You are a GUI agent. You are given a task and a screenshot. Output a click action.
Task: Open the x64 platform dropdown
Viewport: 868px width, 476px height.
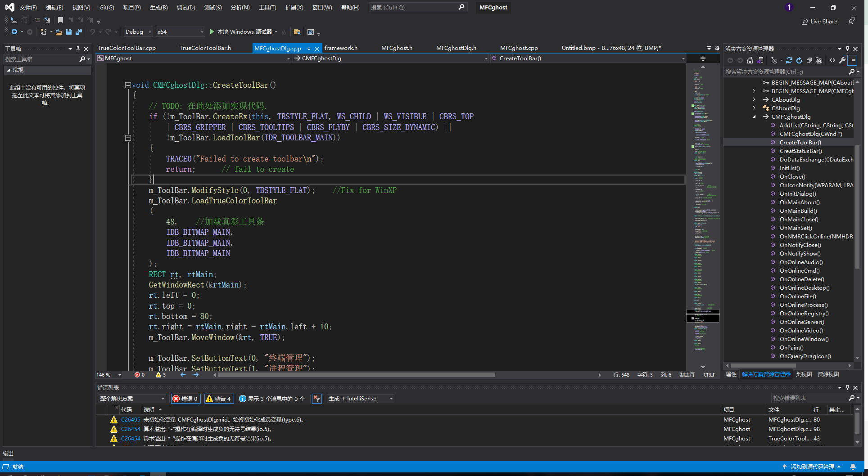point(180,32)
